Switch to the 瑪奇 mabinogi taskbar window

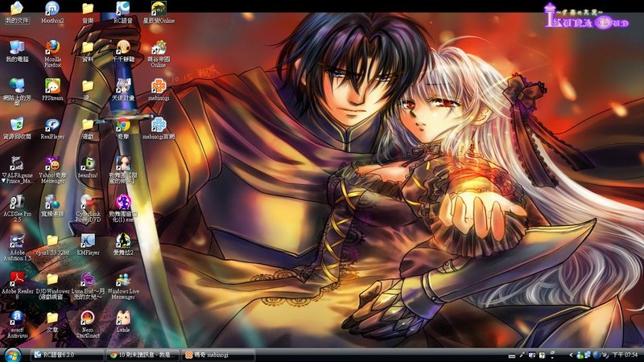tap(217, 354)
